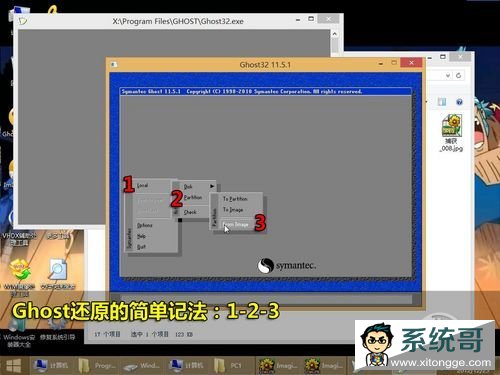Click the Ghost32 11.5.1 title text
The height and width of the screenshot is (375, 500).
265,65
